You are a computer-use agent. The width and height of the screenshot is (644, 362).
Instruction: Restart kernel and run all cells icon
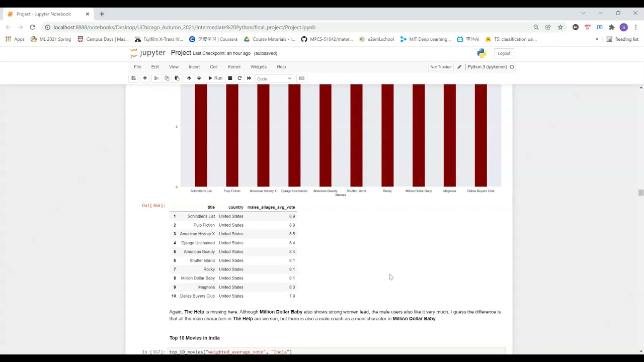point(249,78)
